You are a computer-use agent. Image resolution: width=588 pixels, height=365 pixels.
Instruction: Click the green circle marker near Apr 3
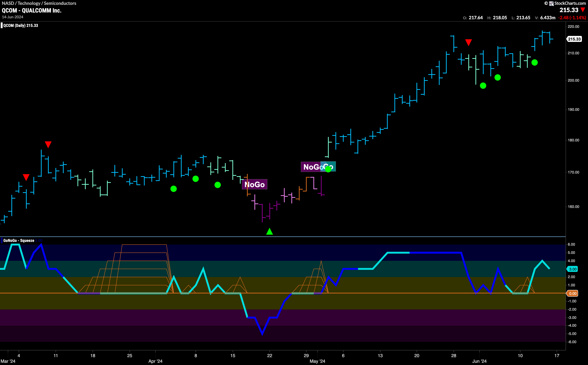pos(173,189)
